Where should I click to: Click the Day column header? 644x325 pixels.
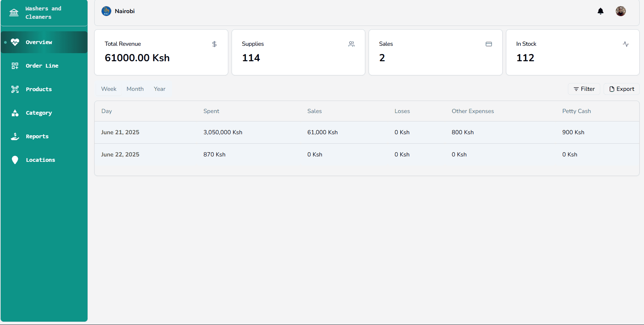point(106,111)
